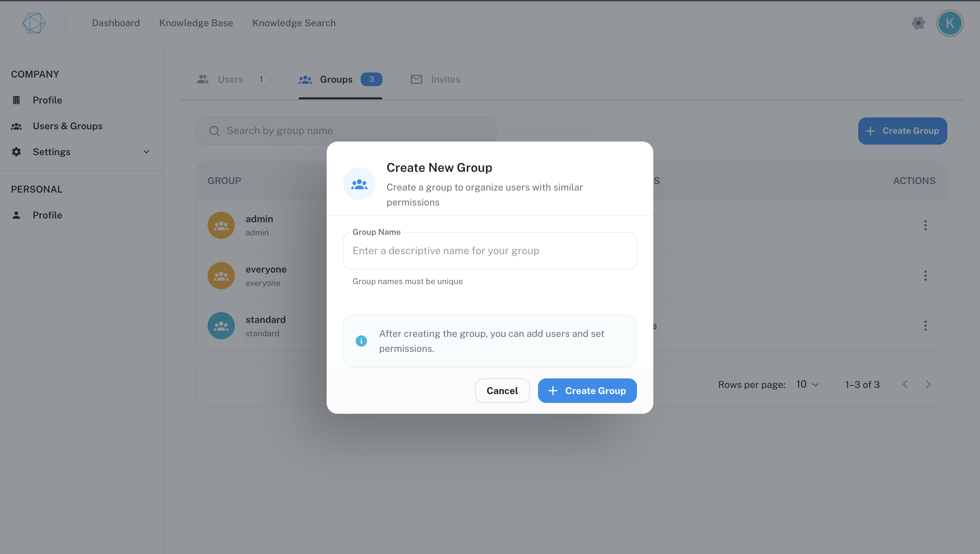Click the group icon in the dialog header

(359, 183)
